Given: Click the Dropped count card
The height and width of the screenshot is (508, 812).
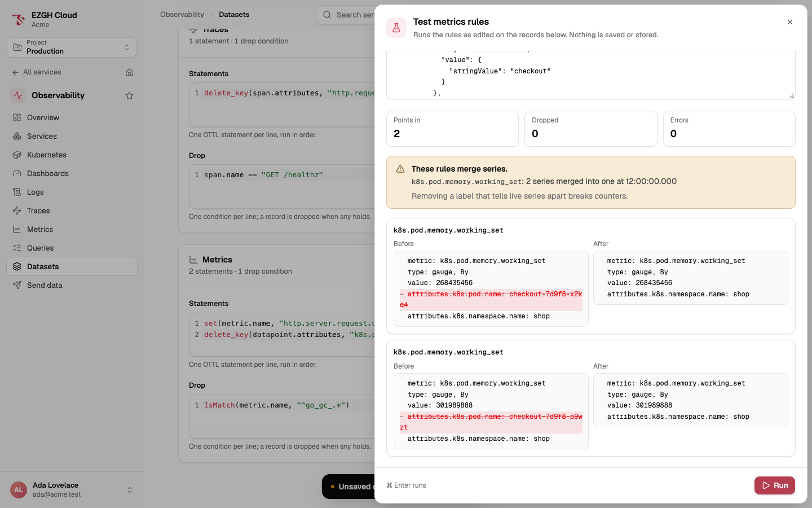Looking at the screenshot, I should (590, 129).
